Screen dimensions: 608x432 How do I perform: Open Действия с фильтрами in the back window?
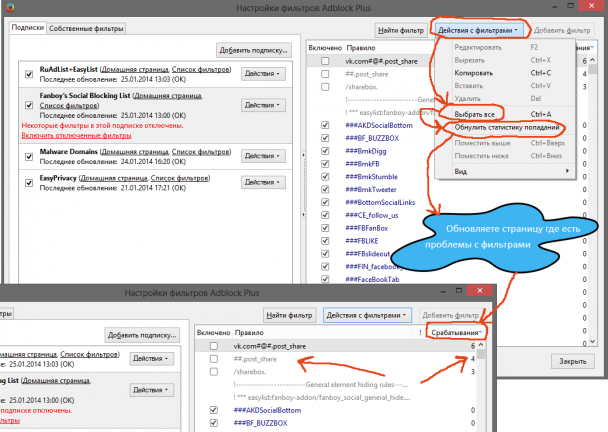(478, 30)
